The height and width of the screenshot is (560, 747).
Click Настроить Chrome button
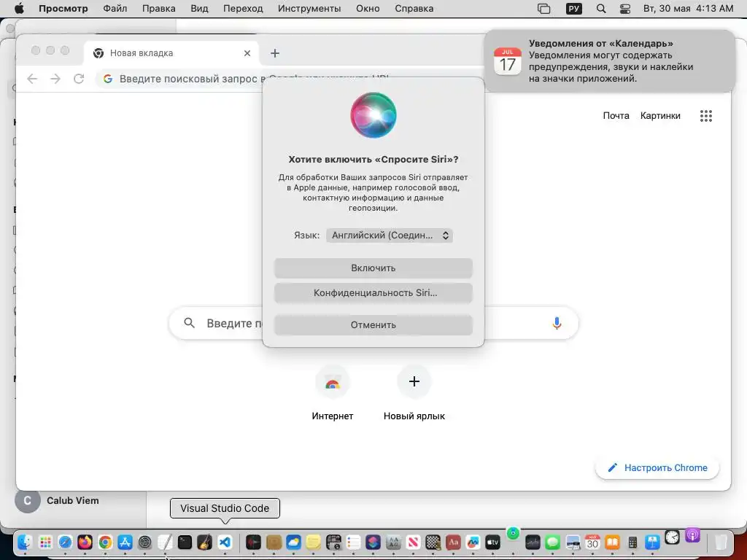[x=657, y=467]
